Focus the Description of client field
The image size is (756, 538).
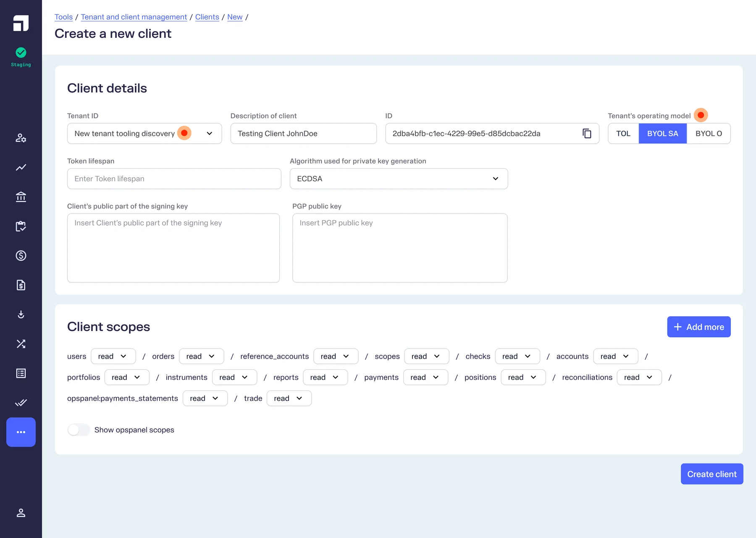(303, 134)
